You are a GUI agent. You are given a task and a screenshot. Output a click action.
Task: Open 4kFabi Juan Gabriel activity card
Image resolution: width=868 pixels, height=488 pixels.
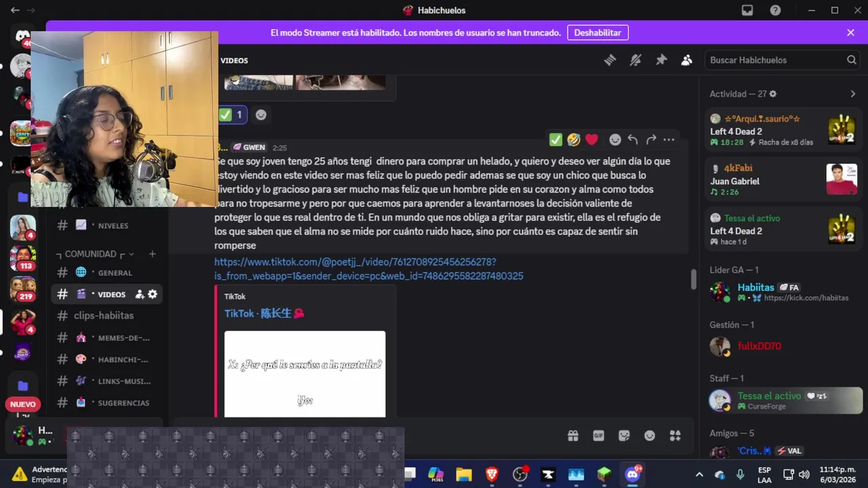click(x=783, y=180)
